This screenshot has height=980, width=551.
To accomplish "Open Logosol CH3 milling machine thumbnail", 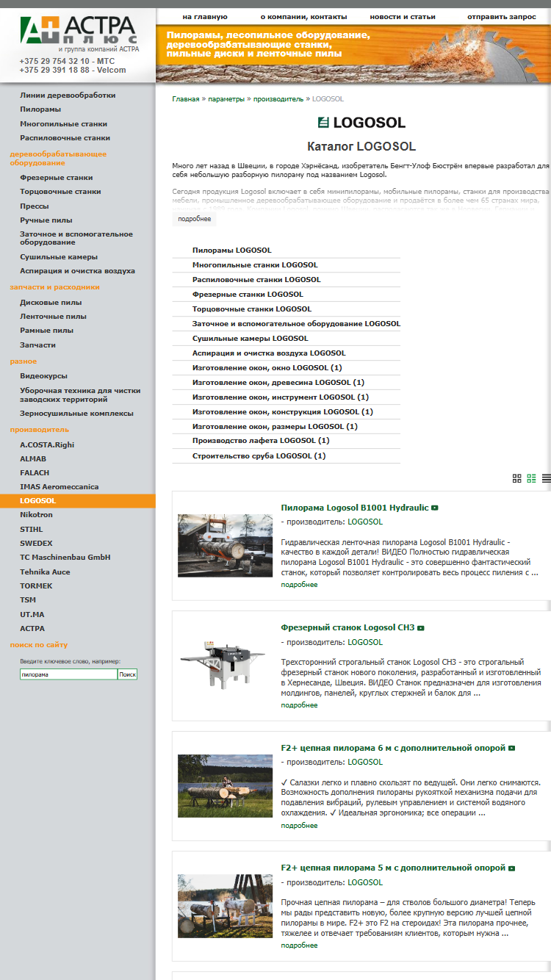I will (x=225, y=666).
